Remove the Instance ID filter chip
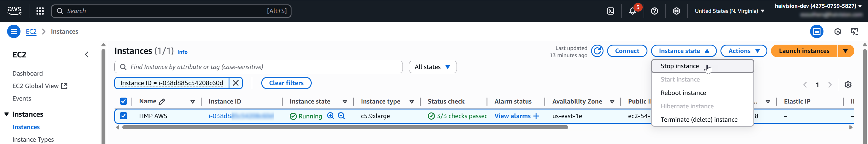 pyautogui.click(x=236, y=83)
